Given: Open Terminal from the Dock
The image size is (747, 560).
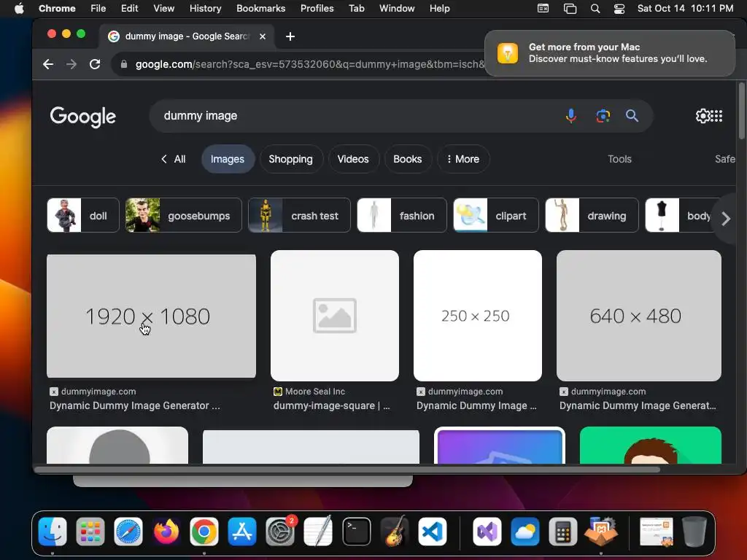Looking at the screenshot, I should click(356, 532).
